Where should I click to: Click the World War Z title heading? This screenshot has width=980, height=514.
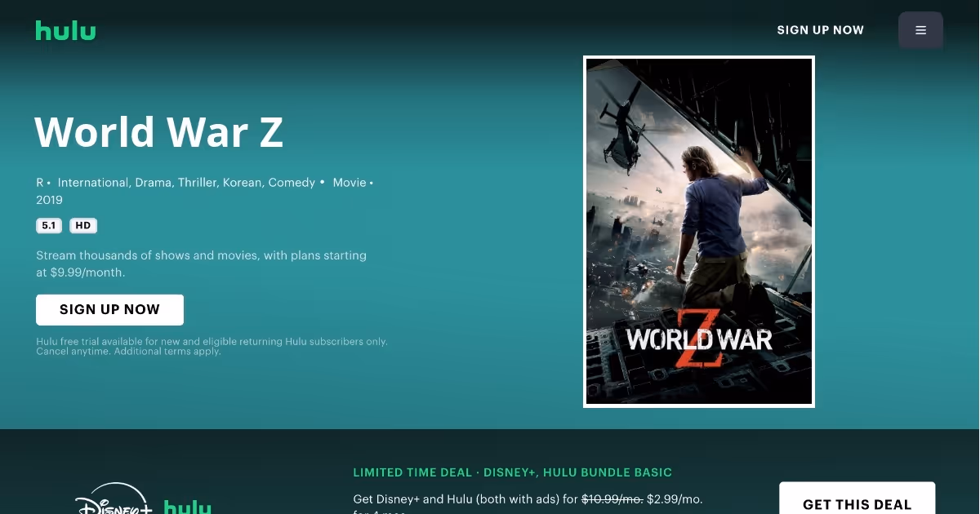tap(159, 132)
